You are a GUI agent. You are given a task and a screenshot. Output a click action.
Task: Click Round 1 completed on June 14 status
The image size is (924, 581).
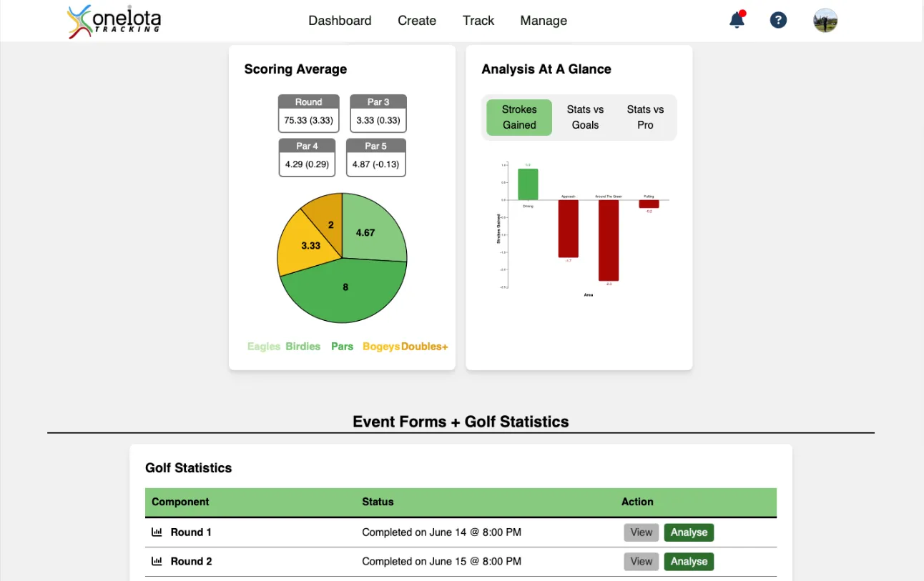pyautogui.click(x=441, y=532)
